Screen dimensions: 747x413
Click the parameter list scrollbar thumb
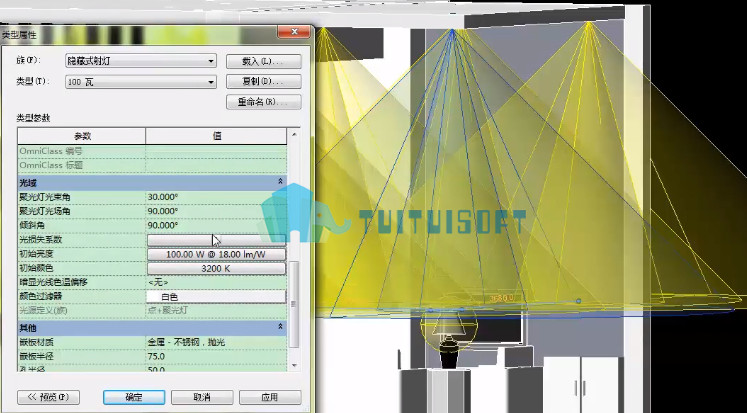pyautogui.click(x=294, y=304)
